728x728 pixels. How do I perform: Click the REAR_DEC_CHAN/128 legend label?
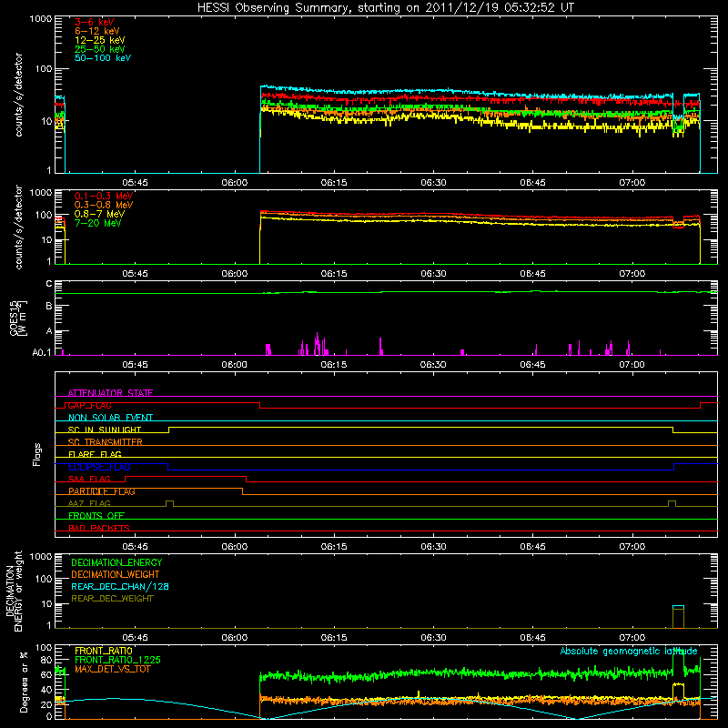pos(120,586)
